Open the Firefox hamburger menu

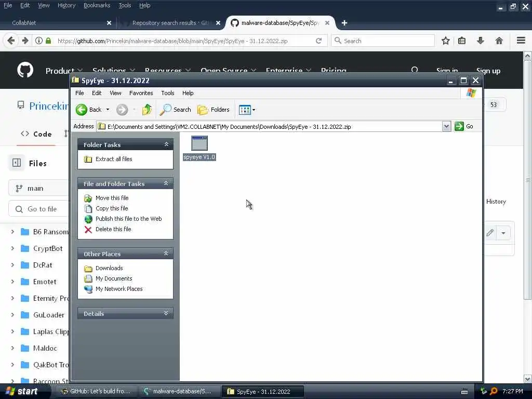point(521,41)
